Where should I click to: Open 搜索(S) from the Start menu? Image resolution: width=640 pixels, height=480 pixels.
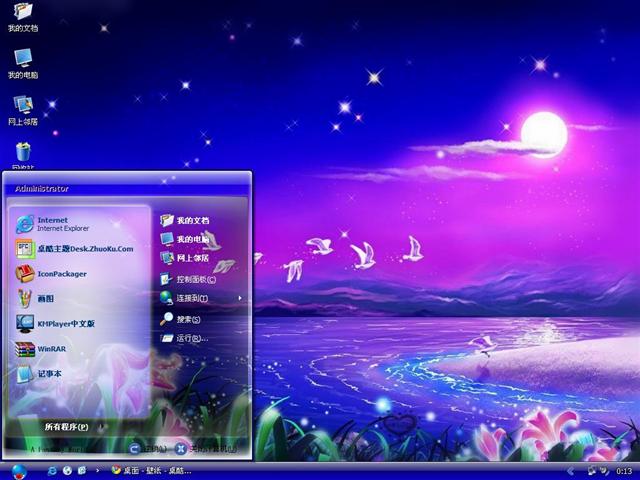[188, 319]
